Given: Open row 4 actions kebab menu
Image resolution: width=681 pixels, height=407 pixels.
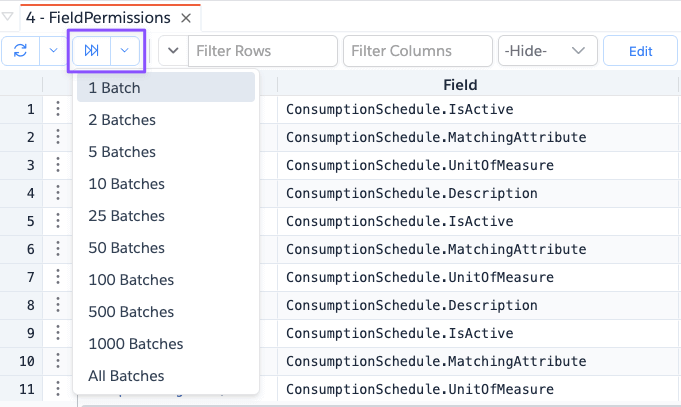Looking at the screenshot, I should point(58,193).
